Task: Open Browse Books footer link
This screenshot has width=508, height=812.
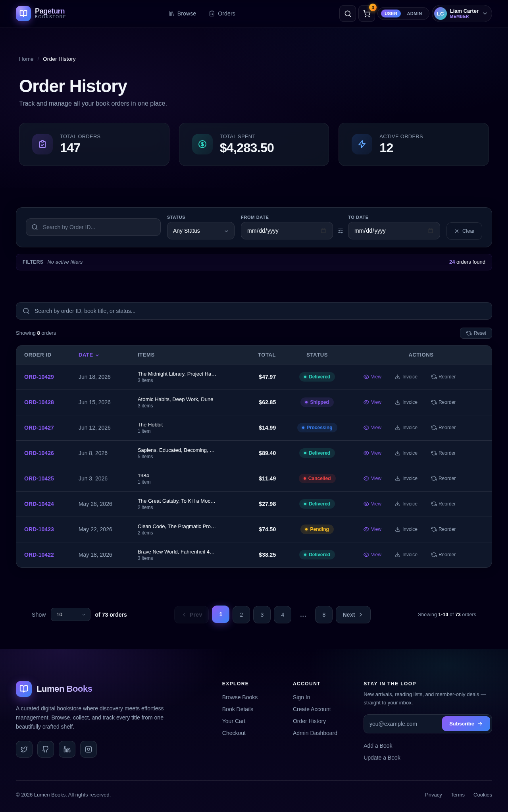Action: [240, 697]
